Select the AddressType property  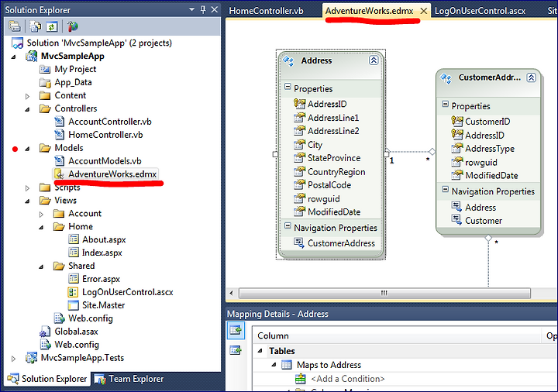pos(490,149)
